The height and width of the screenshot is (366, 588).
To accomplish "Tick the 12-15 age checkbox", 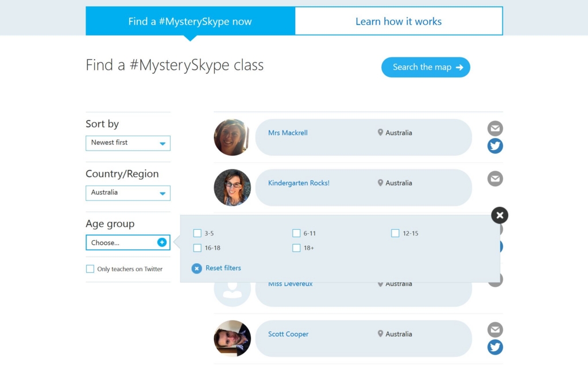I will [395, 233].
